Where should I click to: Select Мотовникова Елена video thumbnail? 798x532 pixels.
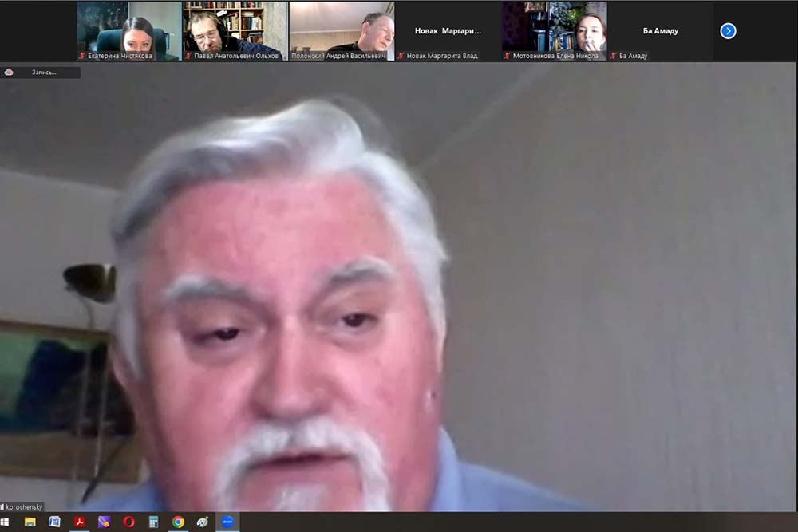point(554,30)
